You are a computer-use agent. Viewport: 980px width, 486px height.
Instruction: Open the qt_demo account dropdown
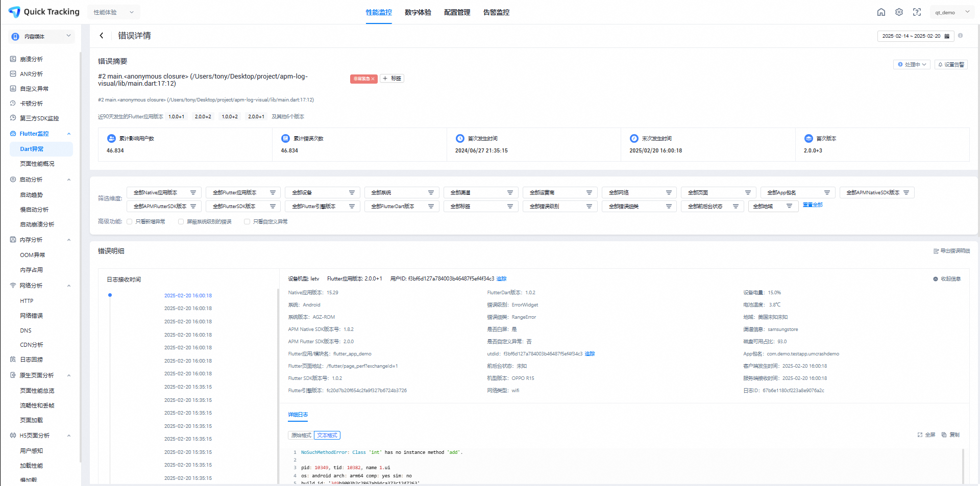[952, 12]
